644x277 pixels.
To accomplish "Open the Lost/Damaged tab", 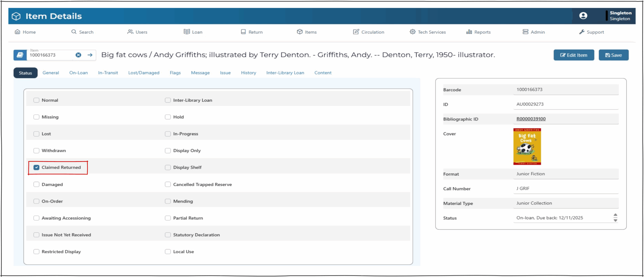I will click(144, 73).
